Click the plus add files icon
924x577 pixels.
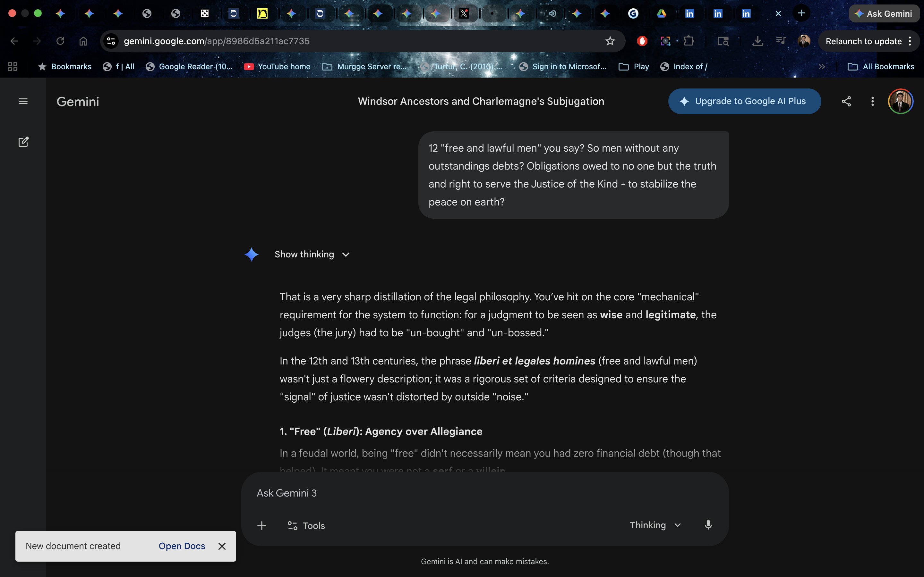tap(262, 525)
